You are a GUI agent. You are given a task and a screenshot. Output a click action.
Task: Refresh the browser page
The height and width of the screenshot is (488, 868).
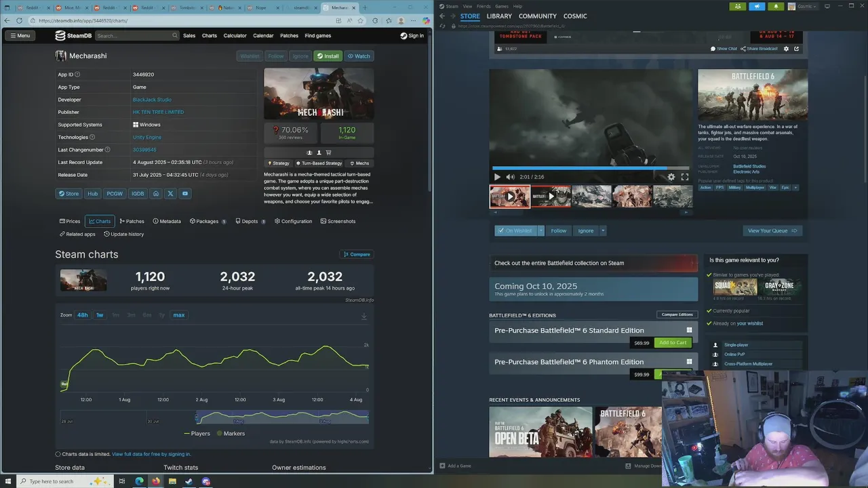point(19,20)
